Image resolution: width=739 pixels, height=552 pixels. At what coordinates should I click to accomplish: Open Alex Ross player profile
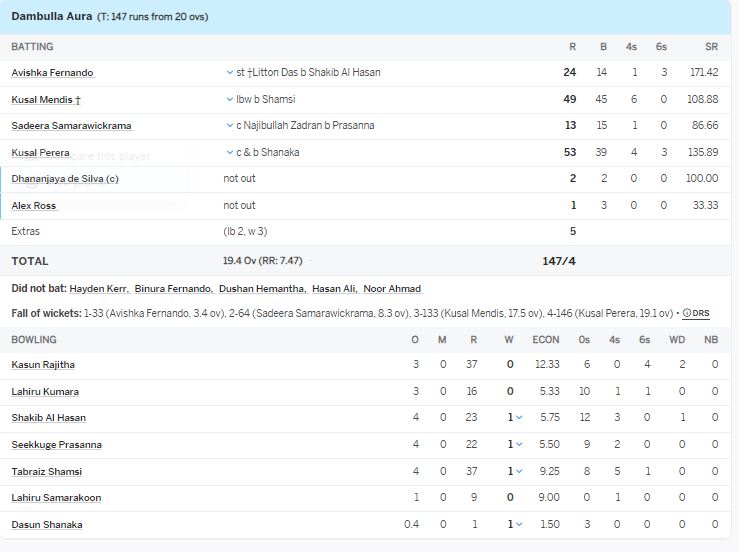pos(34,206)
